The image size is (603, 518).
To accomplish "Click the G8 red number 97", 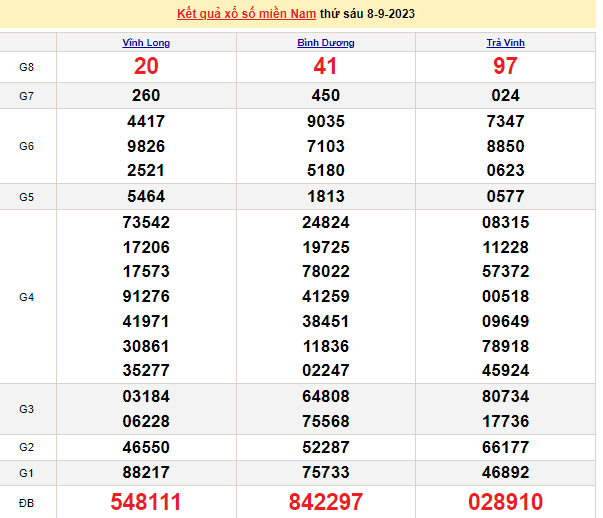I will pyautogui.click(x=505, y=67).
